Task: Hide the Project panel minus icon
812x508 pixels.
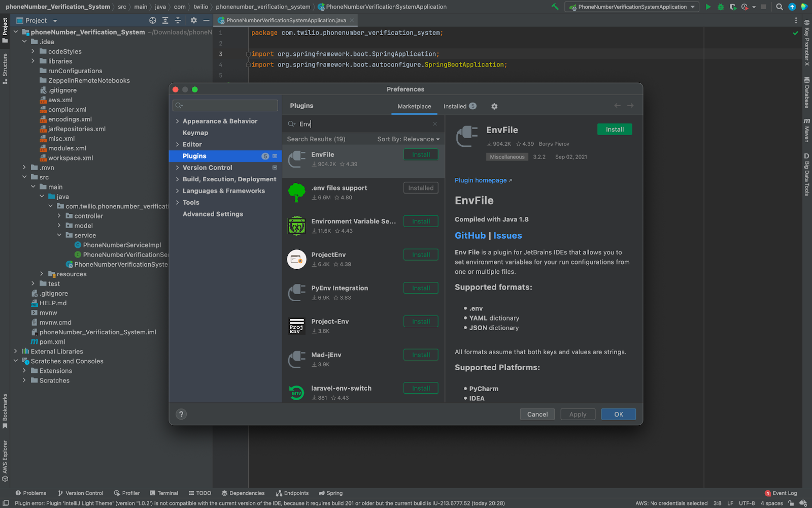Action: click(206, 20)
